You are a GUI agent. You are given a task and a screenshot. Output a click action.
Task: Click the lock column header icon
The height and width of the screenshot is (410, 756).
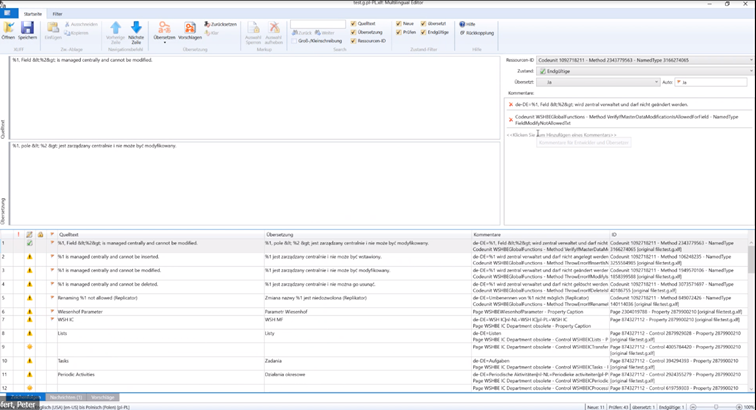click(x=40, y=234)
